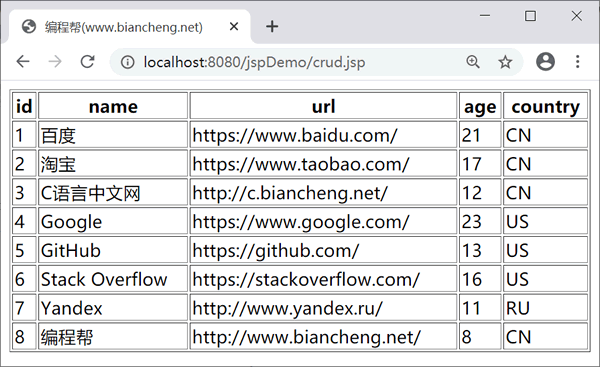
Task: Click the US country cell for GitHub
Action: coord(545,250)
